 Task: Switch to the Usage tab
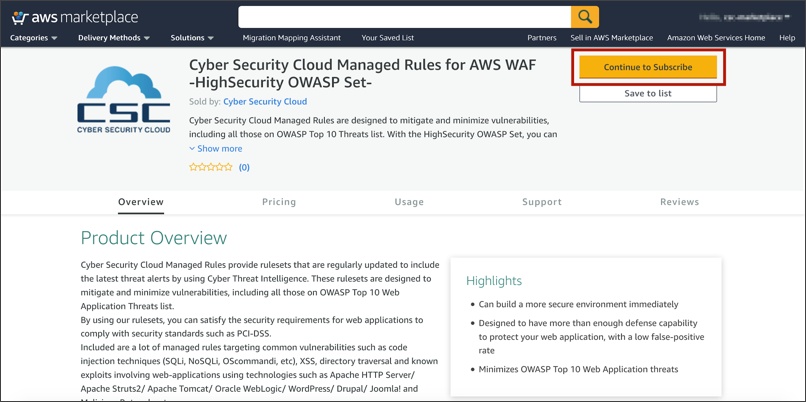(x=409, y=202)
